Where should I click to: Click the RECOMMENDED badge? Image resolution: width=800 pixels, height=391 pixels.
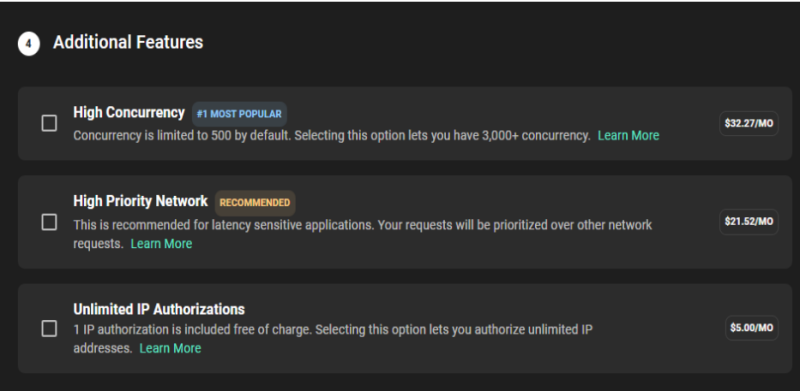click(255, 203)
